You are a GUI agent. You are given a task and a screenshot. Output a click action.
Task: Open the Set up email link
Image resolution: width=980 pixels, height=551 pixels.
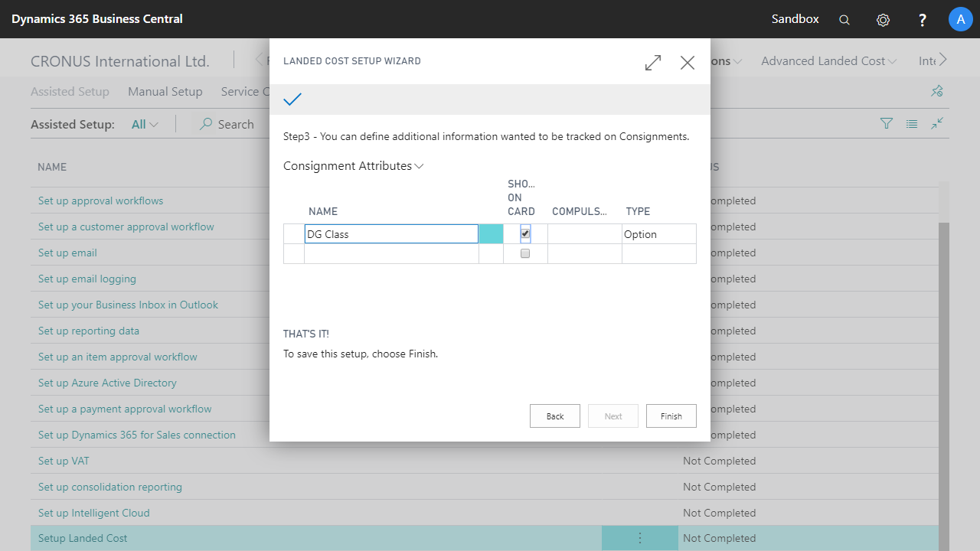pyautogui.click(x=67, y=253)
